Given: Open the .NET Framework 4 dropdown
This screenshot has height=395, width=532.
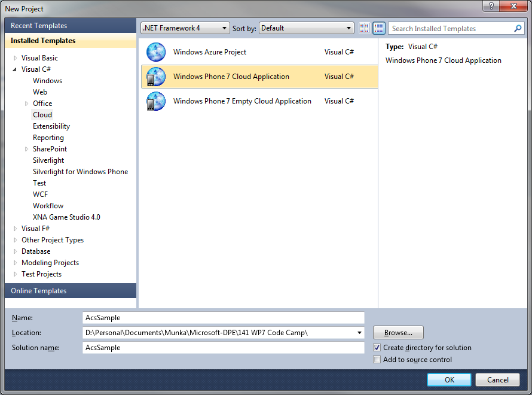Looking at the screenshot, I should [x=185, y=28].
